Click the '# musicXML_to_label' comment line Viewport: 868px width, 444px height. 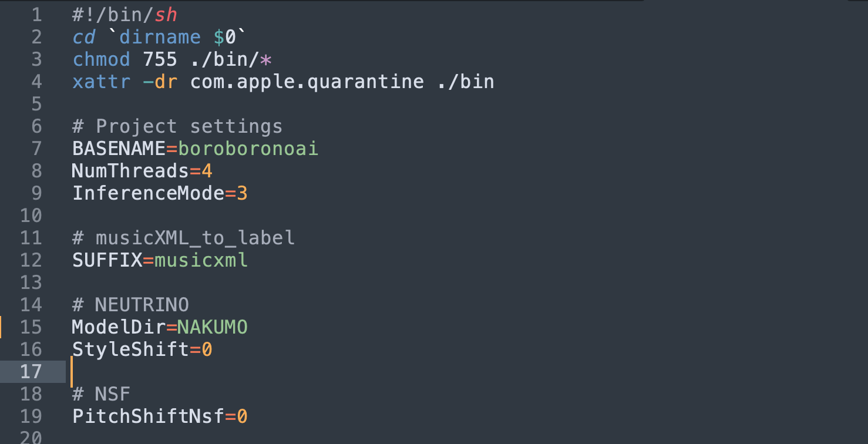pyautogui.click(x=183, y=238)
